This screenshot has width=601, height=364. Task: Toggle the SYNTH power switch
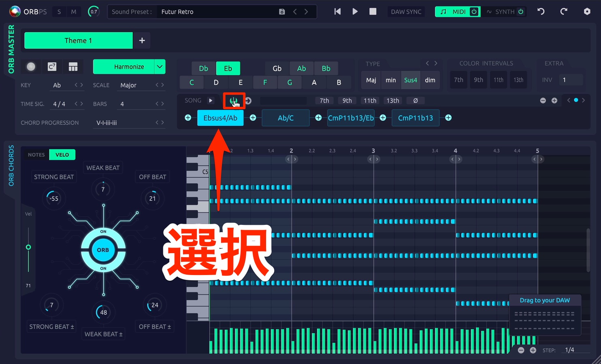[x=521, y=12]
